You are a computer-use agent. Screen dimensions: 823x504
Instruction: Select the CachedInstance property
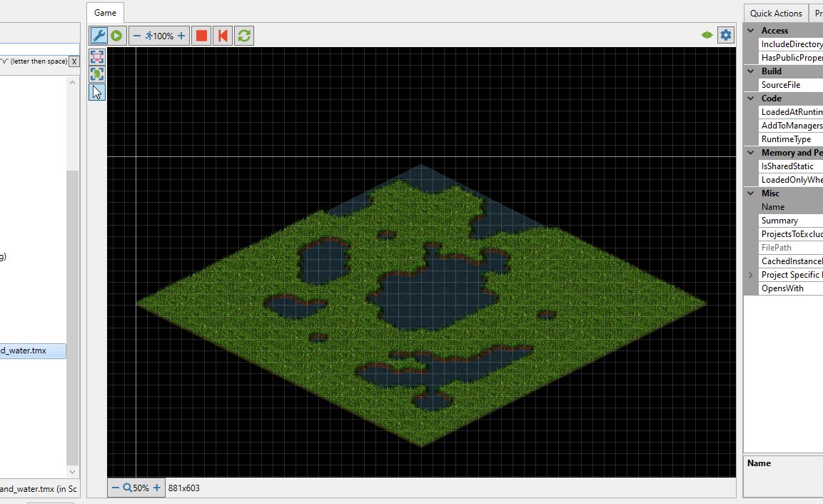pos(790,261)
